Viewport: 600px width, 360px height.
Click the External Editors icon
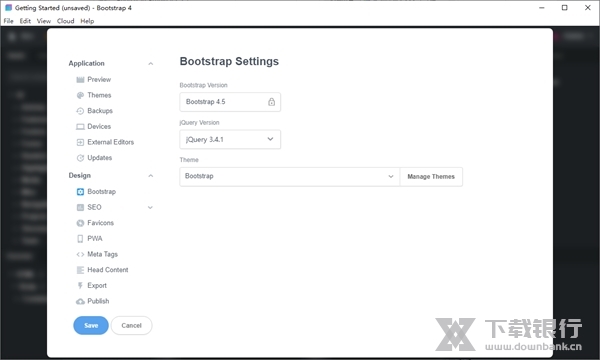click(x=80, y=142)
